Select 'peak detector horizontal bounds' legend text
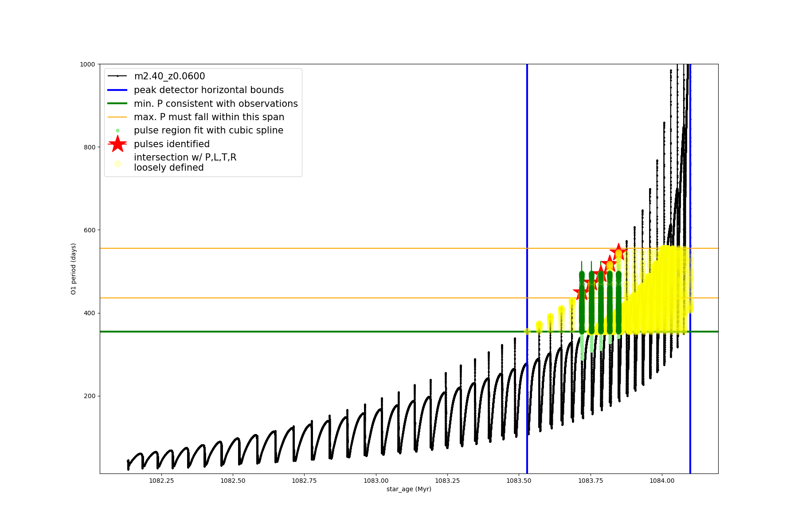The width and height of the screenshot is (798, 532). click(x=208, y=90)
